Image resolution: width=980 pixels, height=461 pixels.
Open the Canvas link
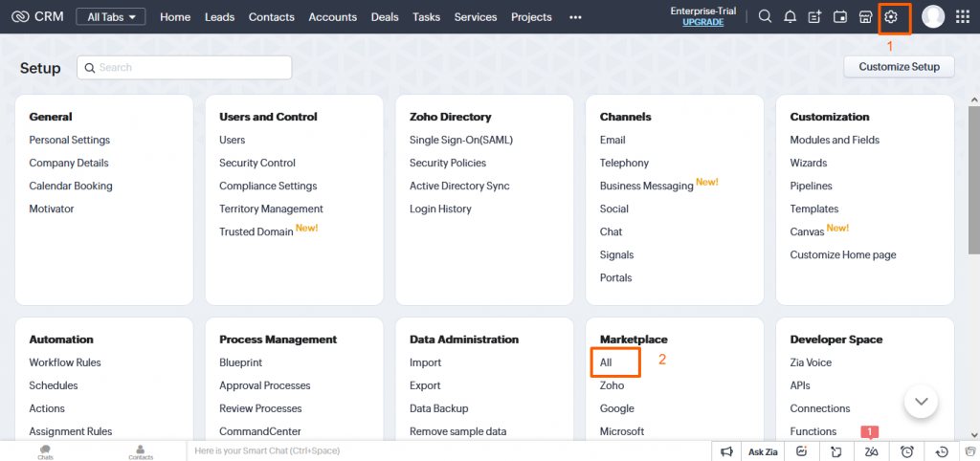(807, 231)
